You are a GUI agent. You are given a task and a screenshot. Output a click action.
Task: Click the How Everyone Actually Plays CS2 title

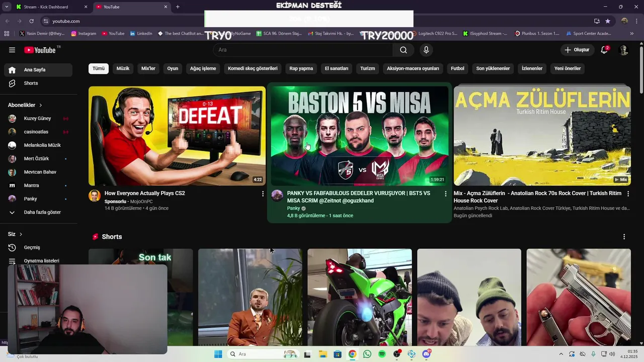(x=145, y=193)
